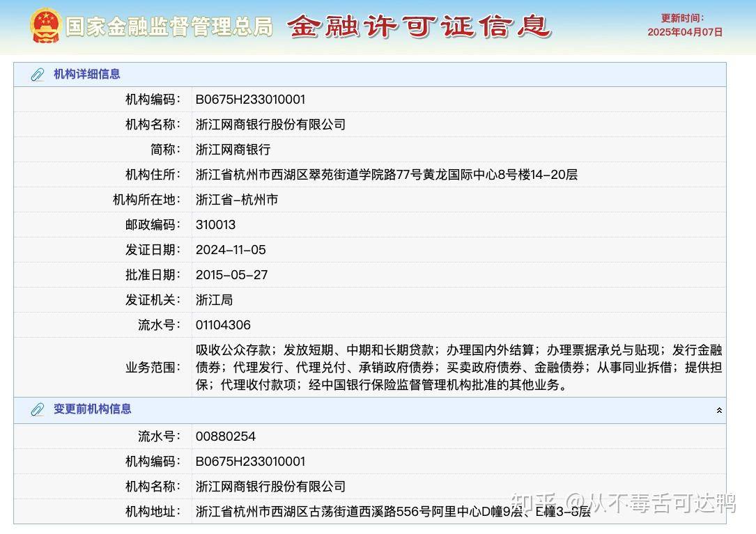Click the national emblem logo in header
This screenshot has width=756, height=534.
pos(45,26)
